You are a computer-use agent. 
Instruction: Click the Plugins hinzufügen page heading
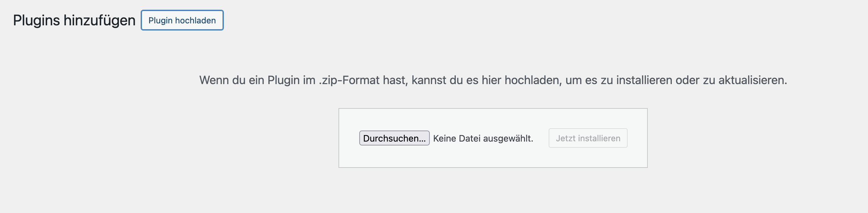(74, 20)
